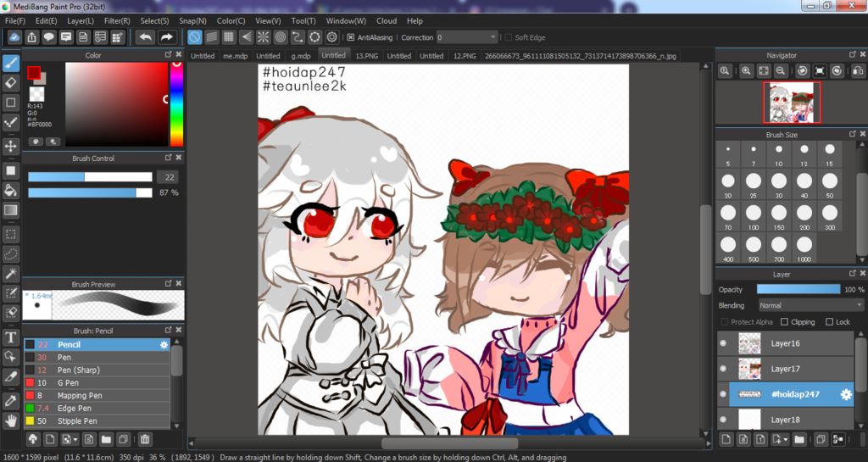The width and height of the screenshot is (868, 462).
Task: Select the Bucket fill tool
Action: click(10, 191)
